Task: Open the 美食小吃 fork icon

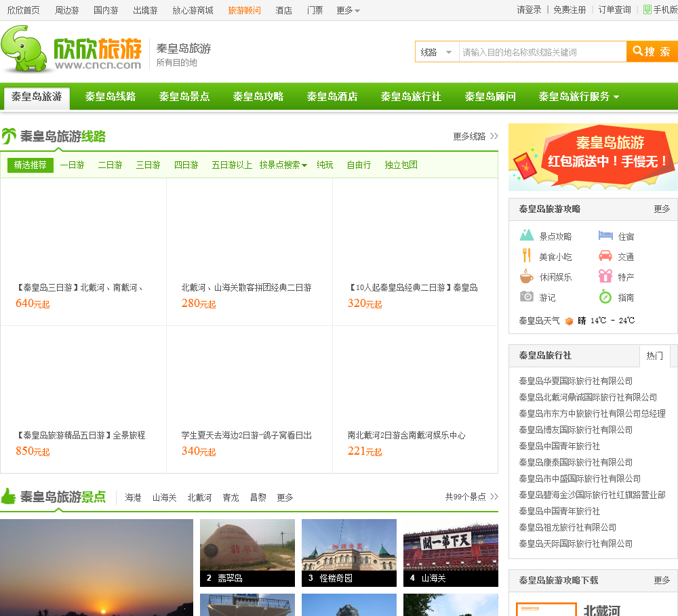Action: tap(526, 255)
